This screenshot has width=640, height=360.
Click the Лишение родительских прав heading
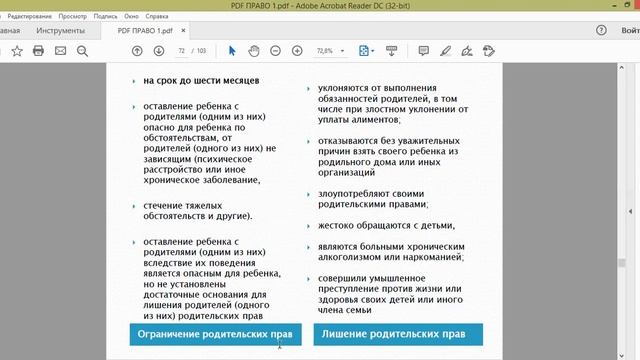point(398,334)
